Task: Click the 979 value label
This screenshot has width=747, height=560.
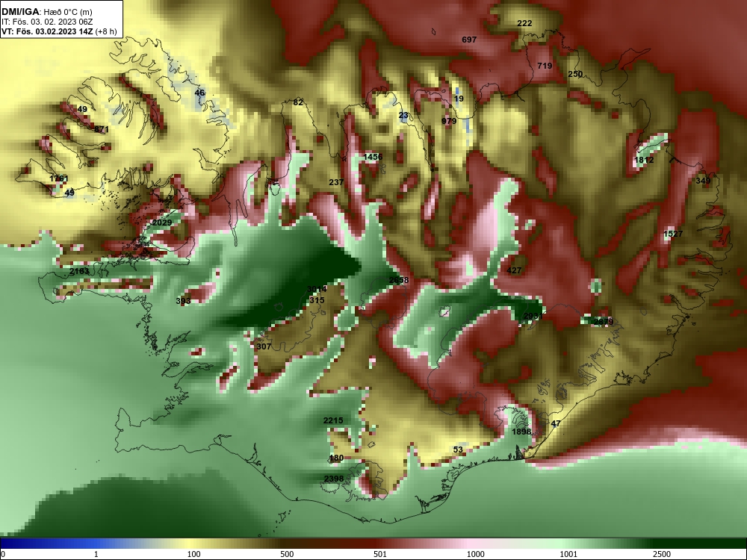Action: 449,121
